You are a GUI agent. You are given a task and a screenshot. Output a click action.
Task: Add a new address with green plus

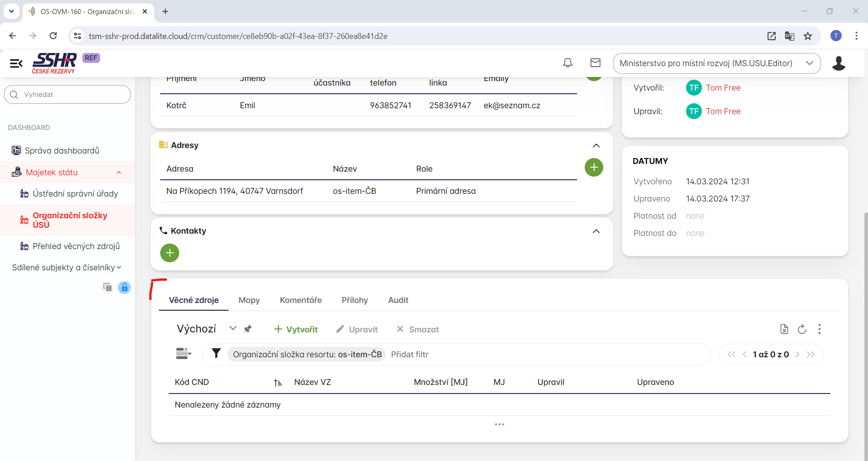[594, 168]
